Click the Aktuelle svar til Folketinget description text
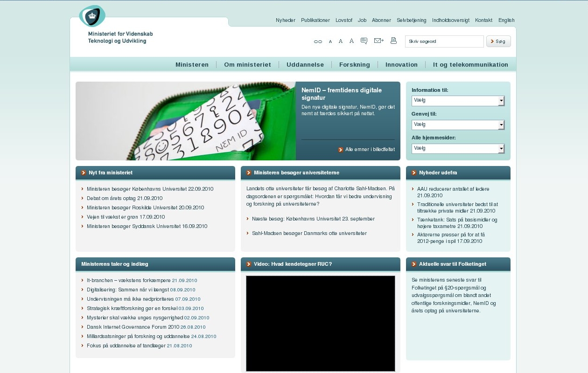 (454, 296)
